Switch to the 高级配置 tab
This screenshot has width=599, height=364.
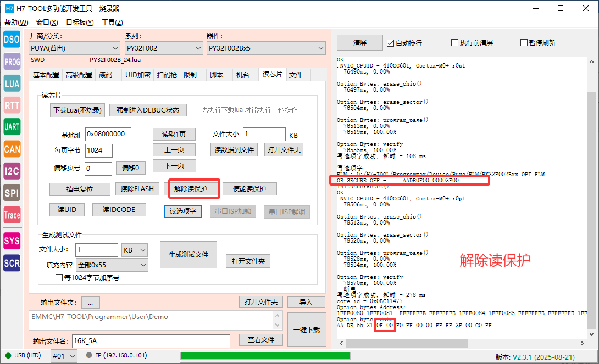[x=79, y=75]
